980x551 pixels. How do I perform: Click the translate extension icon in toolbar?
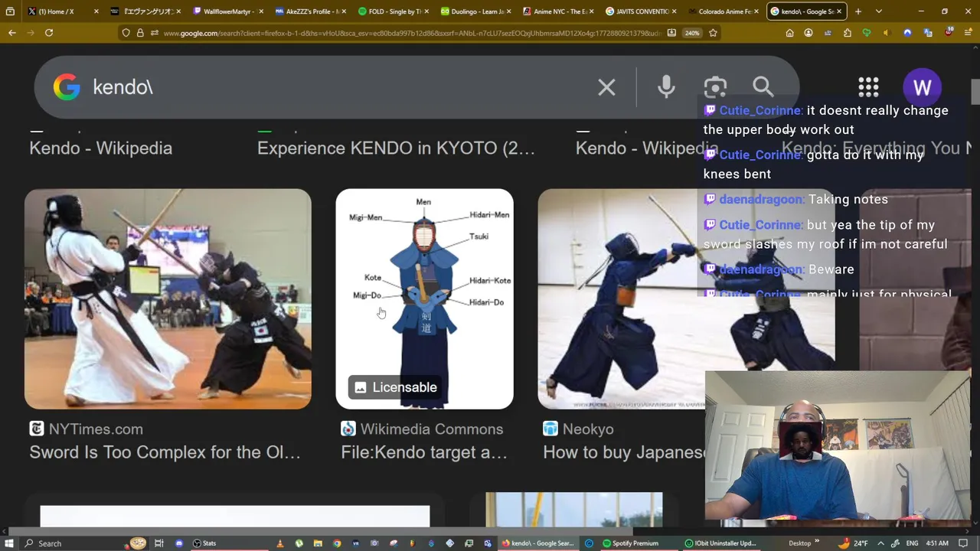(928, 33)
